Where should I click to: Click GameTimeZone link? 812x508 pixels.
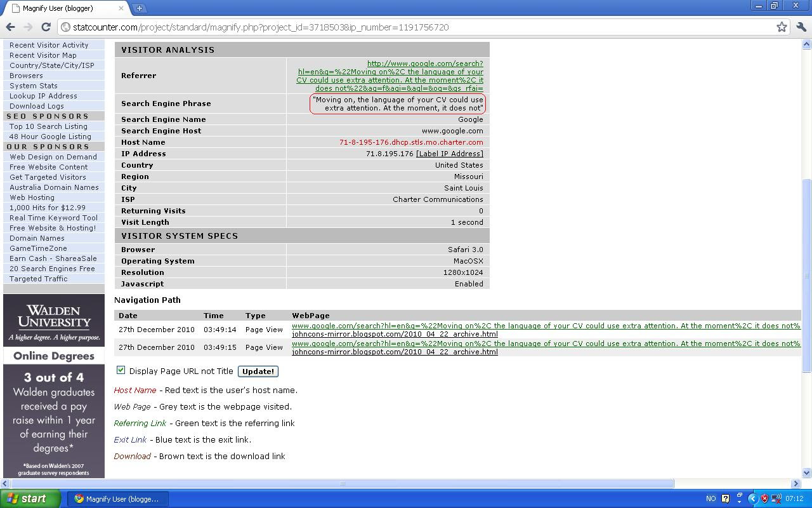(38, 248)
